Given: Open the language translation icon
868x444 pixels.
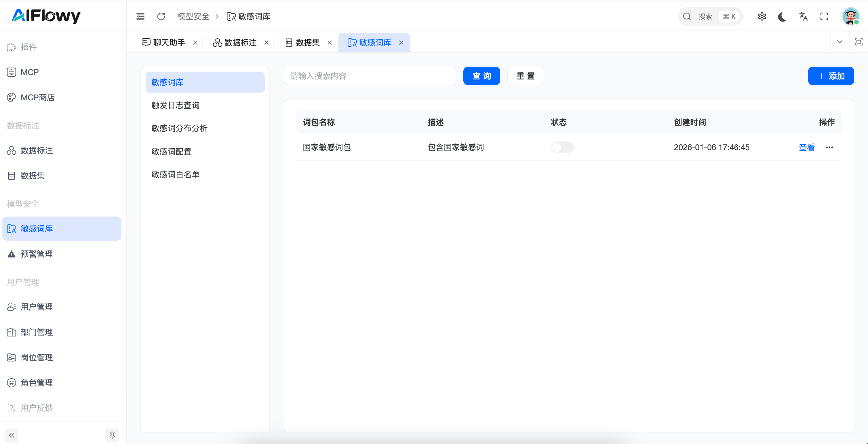Looking at the screenshot, I should pos(803,16).
